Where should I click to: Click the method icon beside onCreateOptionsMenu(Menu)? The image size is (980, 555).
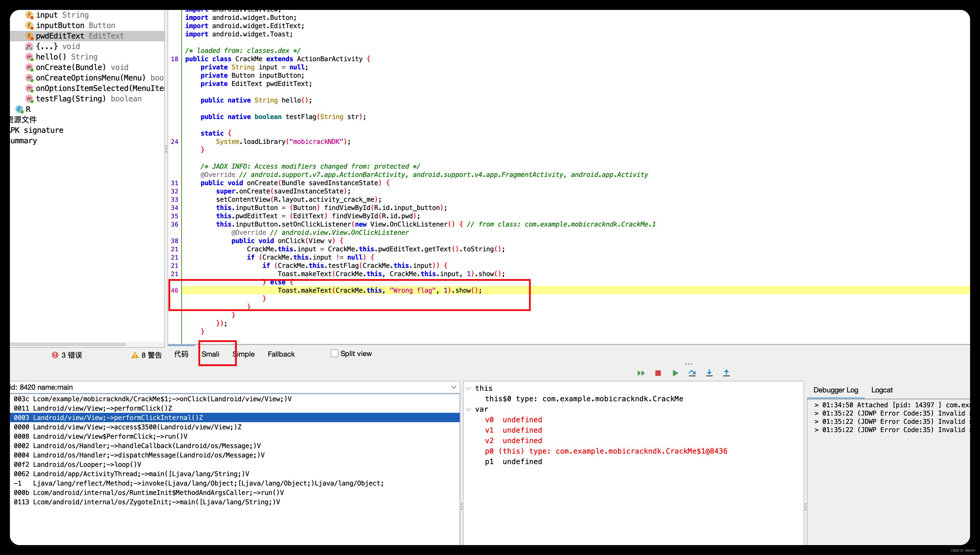point(29,78)
